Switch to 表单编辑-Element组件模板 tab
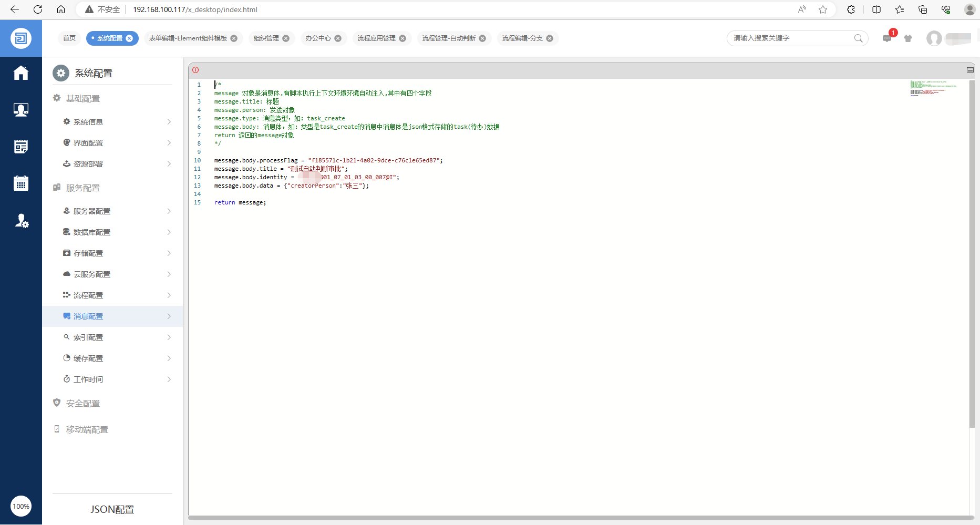980x525 pixels. point(188,38)
